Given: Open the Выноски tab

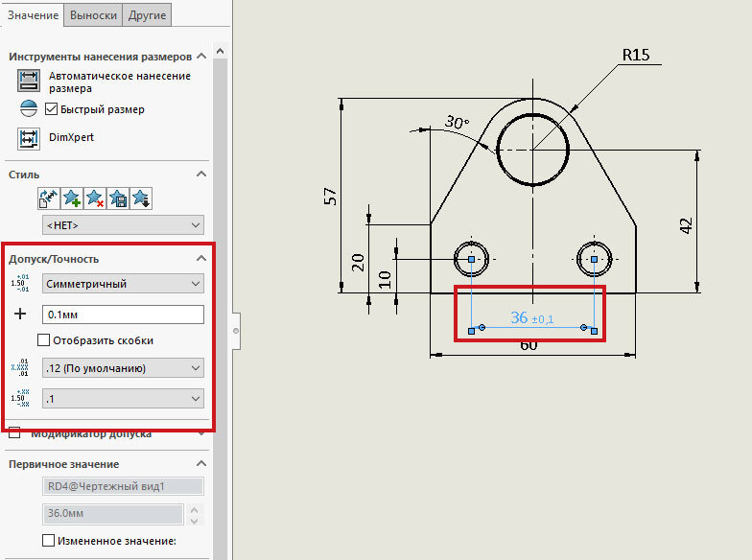Looking at the screenshot, I should [x=93, y=15].
